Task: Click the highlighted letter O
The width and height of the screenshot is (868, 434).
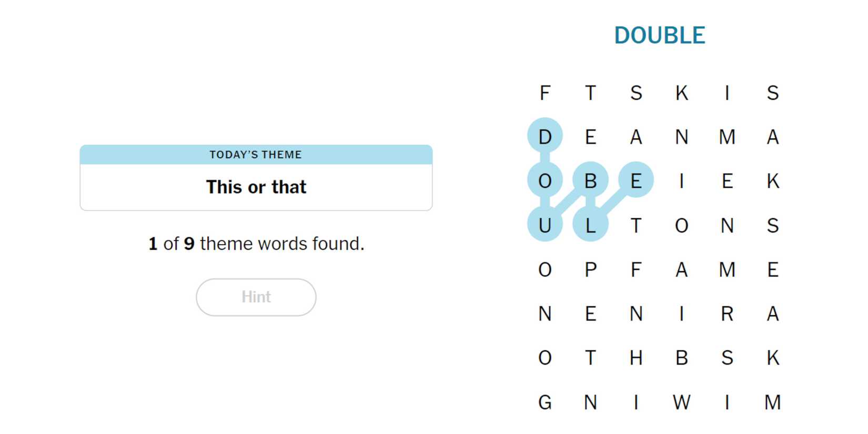Action: pyautogui.click(x=545, y=181)
